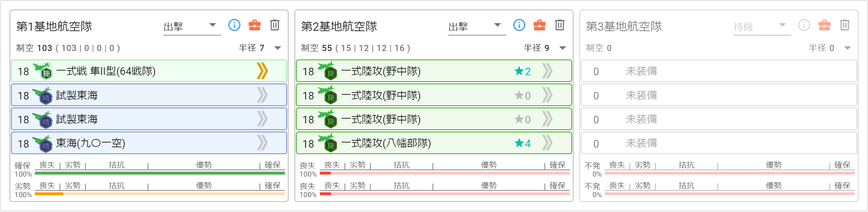The image size is (868, 212).
Task: Click orange briefcase icon of 第1基地航空隊
Action: coord(255,25)
